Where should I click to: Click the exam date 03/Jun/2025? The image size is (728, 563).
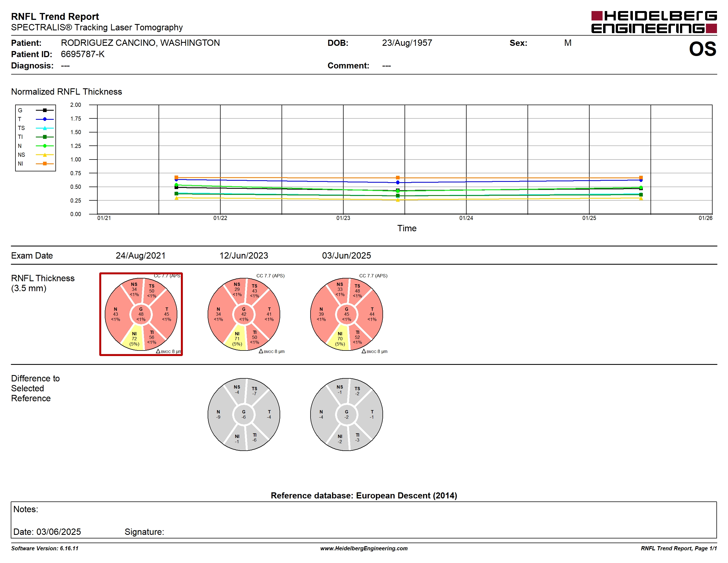(x=346, y=256)
